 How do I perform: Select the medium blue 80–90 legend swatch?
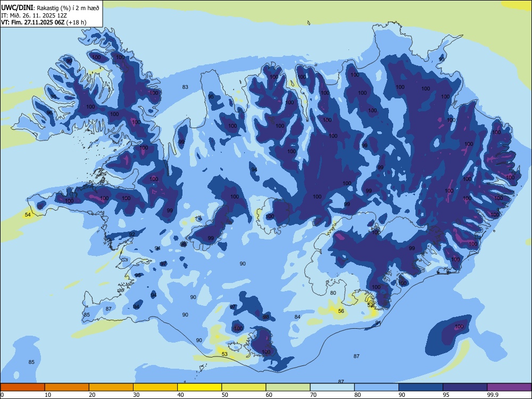(377, 387)
